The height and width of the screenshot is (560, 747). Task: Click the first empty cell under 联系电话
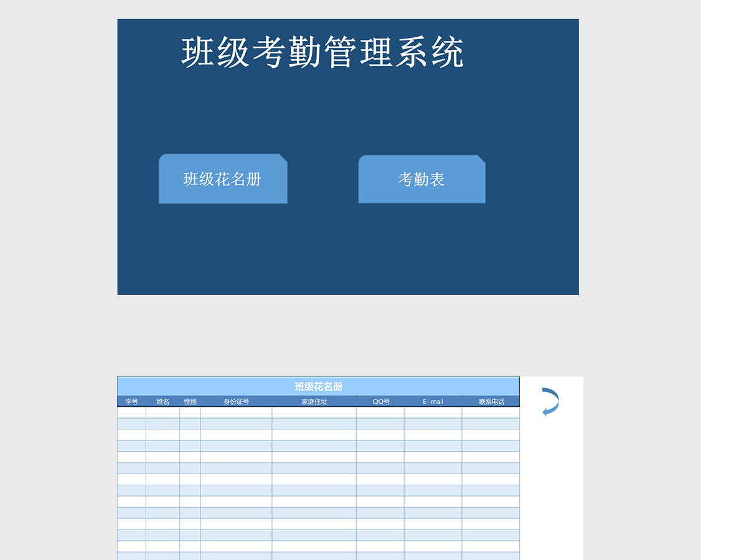pos(491,413)
